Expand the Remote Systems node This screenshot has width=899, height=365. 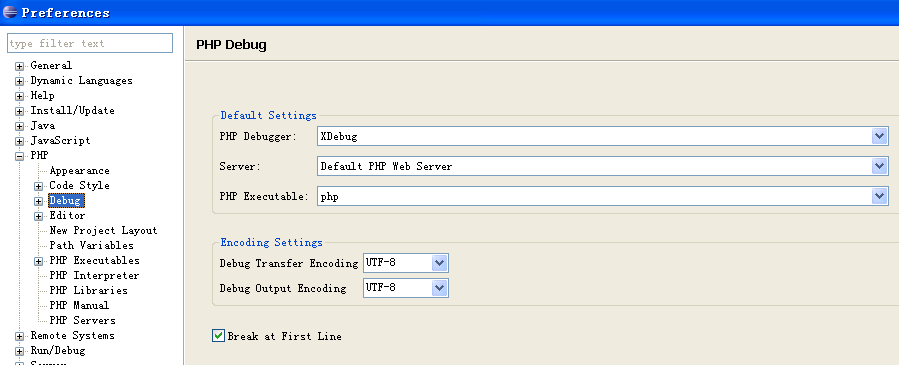[x=19, y=336]
